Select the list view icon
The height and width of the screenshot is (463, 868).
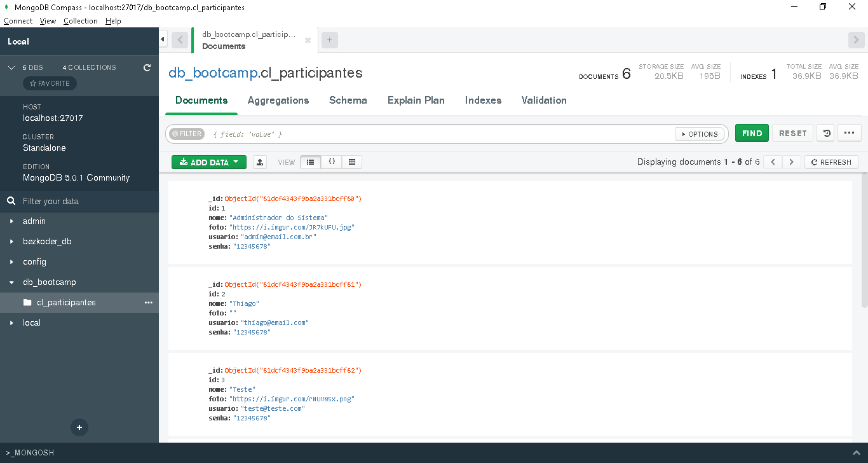[311, 162]
